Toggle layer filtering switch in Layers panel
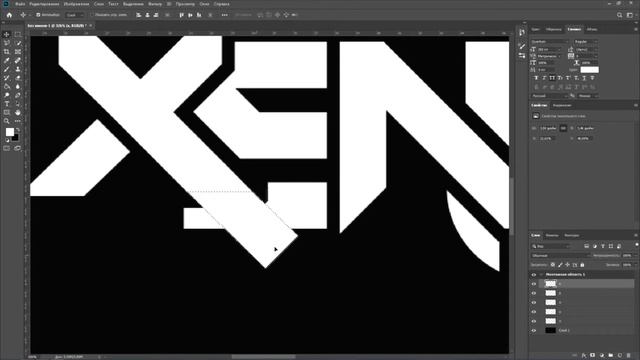640x360 pixels. pyautogui.click(x=636, y=245)
